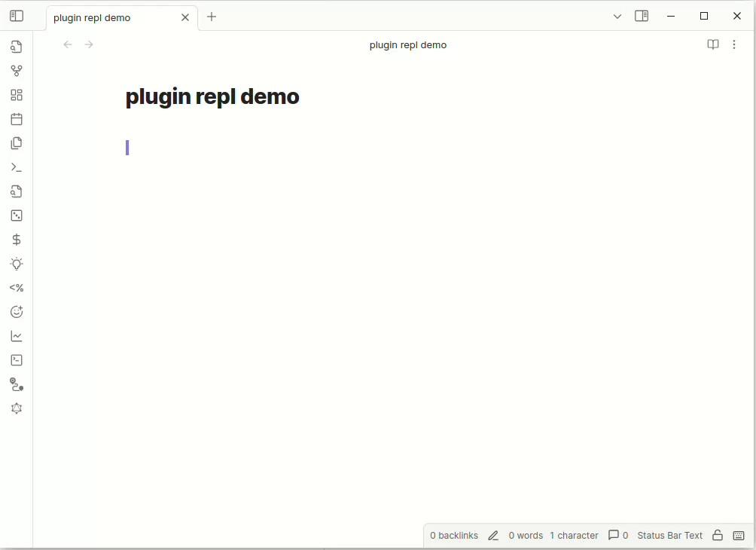Navigate forward with the right arrow
Image resolution: width=756 pixels, height=550 pixels.
pos(89,44)
